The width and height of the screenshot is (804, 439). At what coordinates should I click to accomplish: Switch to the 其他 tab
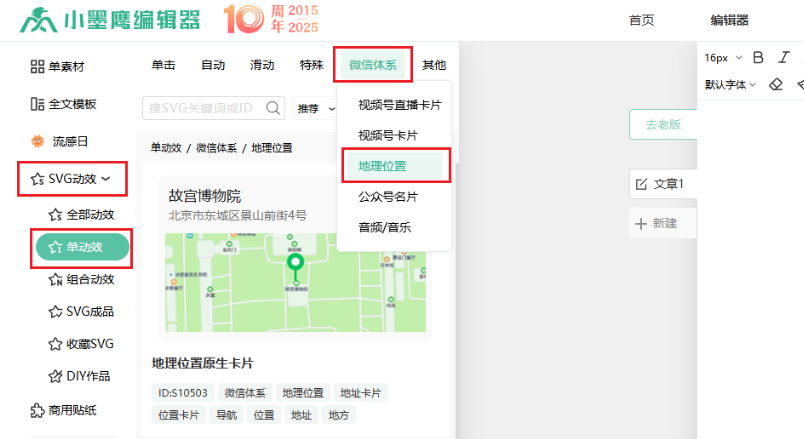[x=434, y=65]
